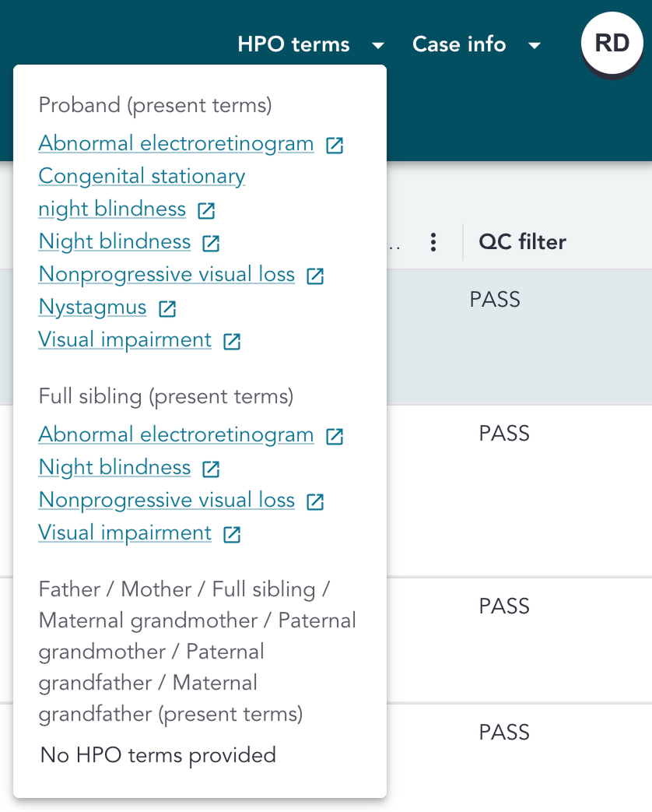
Task: Click external icon beside sibling's Nonprogressive visual loss
Action: pos(315,501)
